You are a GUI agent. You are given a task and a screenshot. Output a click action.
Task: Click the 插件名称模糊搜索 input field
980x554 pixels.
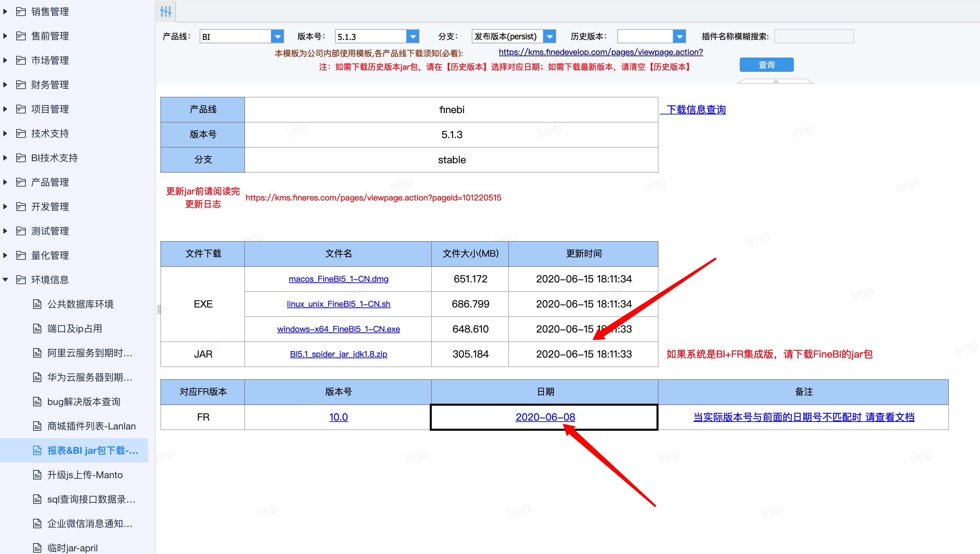(814, 37)
